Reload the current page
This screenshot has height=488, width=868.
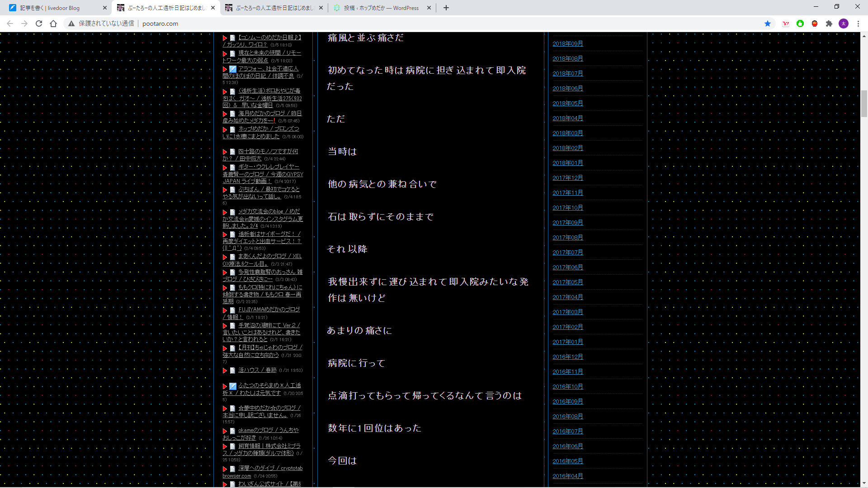click(x=39, y=23)
